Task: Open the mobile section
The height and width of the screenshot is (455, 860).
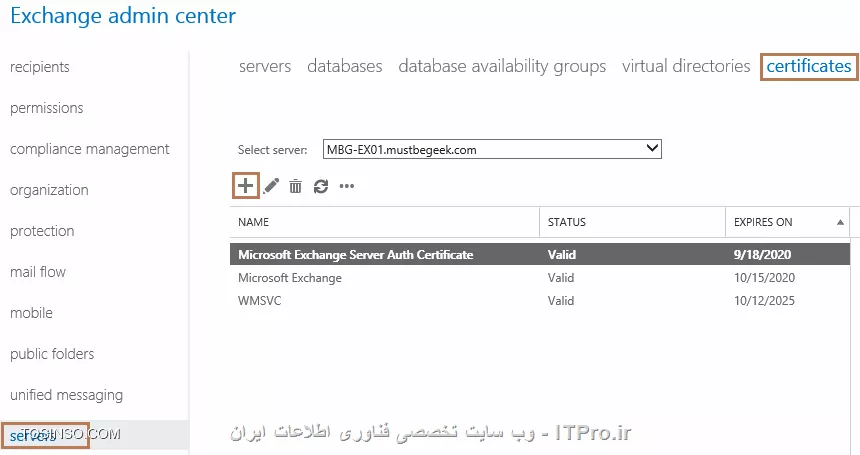Action: tap(31, 313)
